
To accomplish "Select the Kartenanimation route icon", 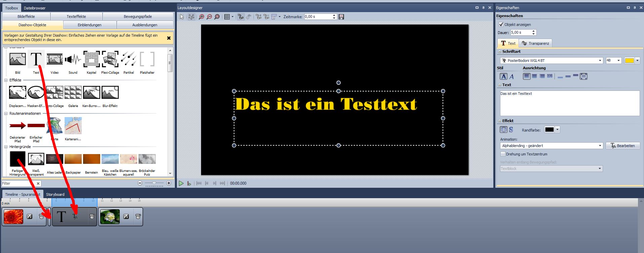I will pos(73,126).
